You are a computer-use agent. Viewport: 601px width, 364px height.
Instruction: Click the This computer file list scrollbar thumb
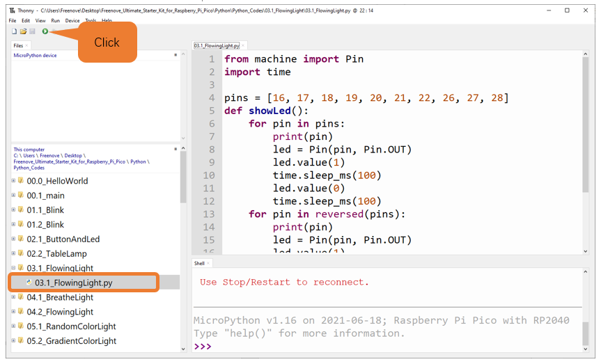point(183,177)
